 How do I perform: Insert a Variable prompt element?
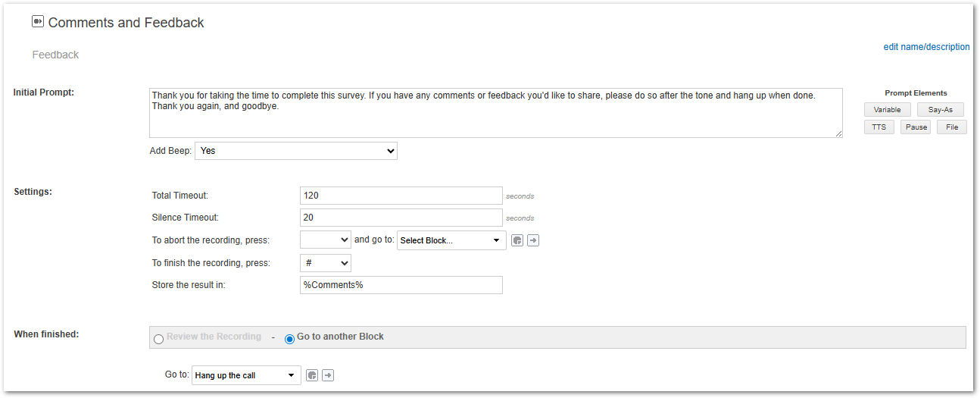coord(887,110)
